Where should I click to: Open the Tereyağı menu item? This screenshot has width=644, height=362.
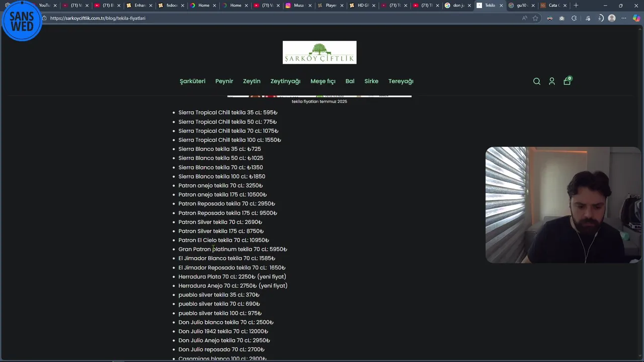tap(401, 81)
